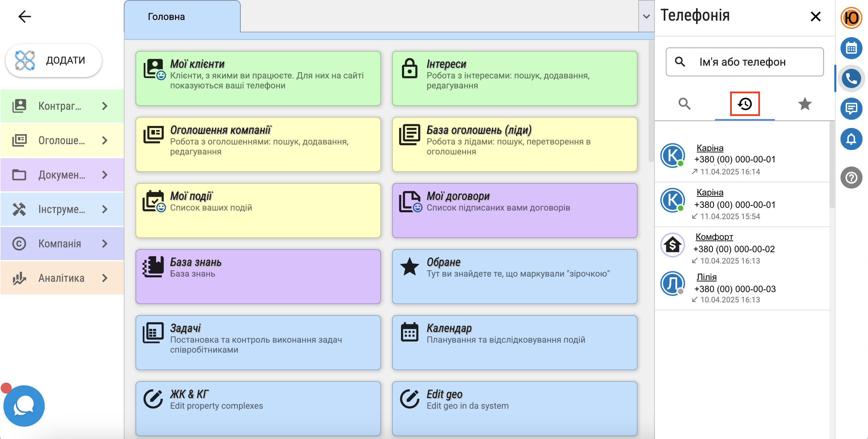Close the Телефонія panel
Image resolution: width=868 pixels, height=439 pixels.
click(815, 17)
